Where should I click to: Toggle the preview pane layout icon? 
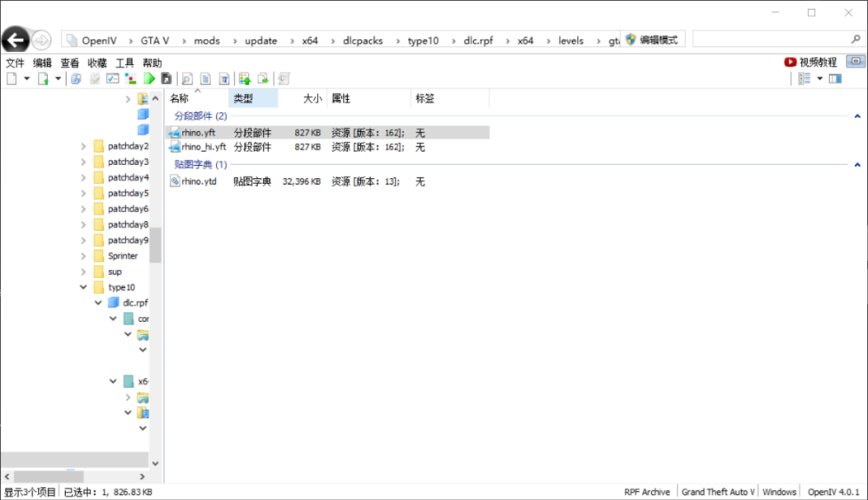click(835, 78)
